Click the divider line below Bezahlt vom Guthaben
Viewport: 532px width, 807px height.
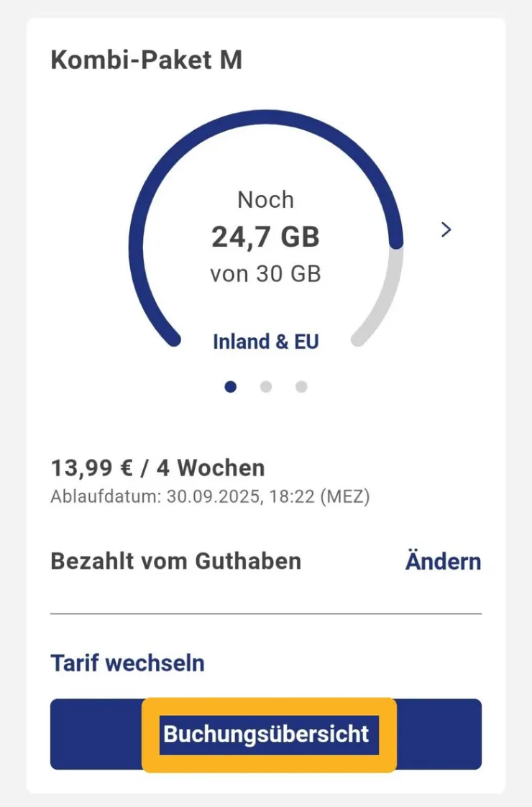(265, 614)
